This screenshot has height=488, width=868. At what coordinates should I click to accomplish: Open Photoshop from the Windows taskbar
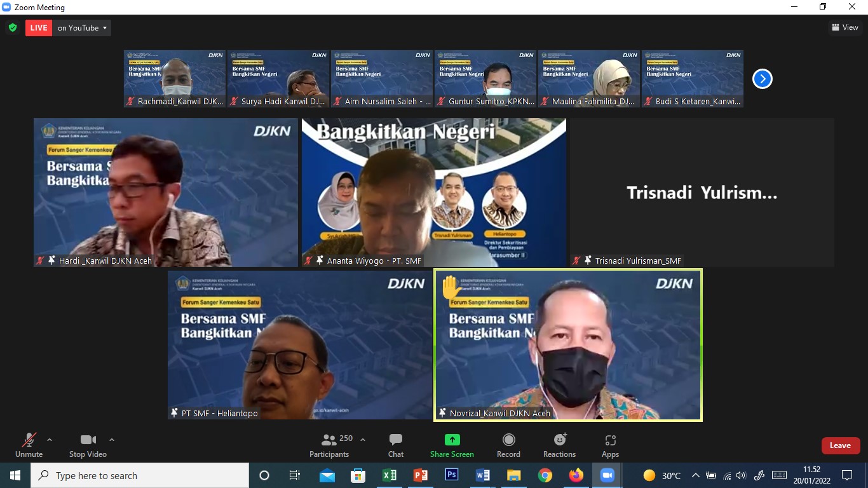(x=452, y=475)
